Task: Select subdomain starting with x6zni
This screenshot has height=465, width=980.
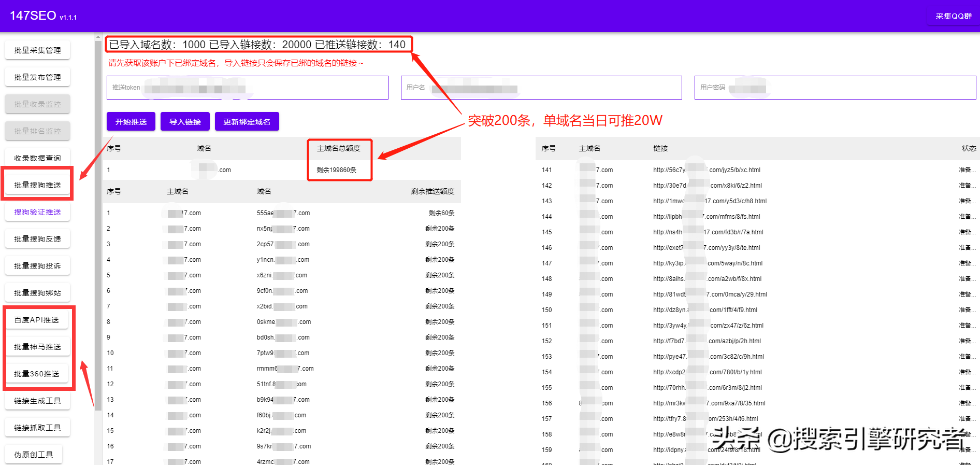Action: click(282, 275)
